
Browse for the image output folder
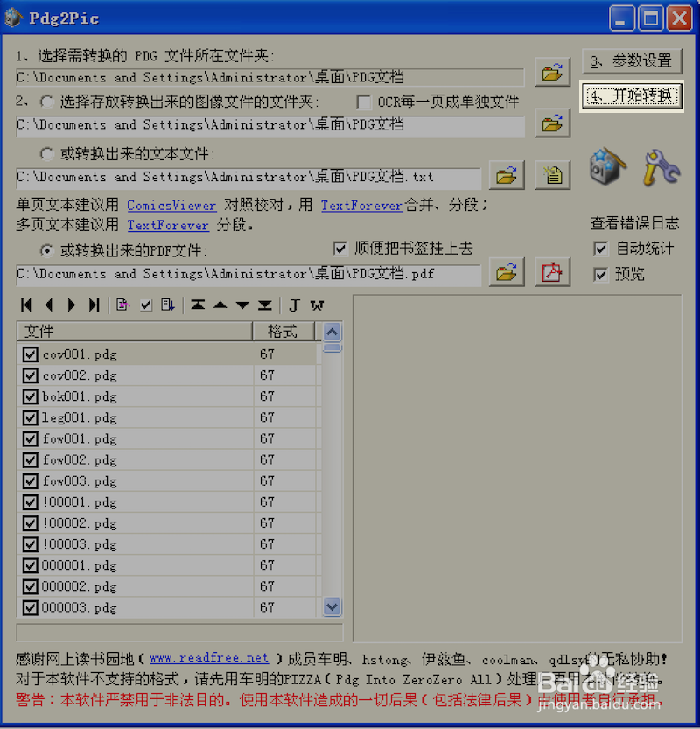click(552, 123)
